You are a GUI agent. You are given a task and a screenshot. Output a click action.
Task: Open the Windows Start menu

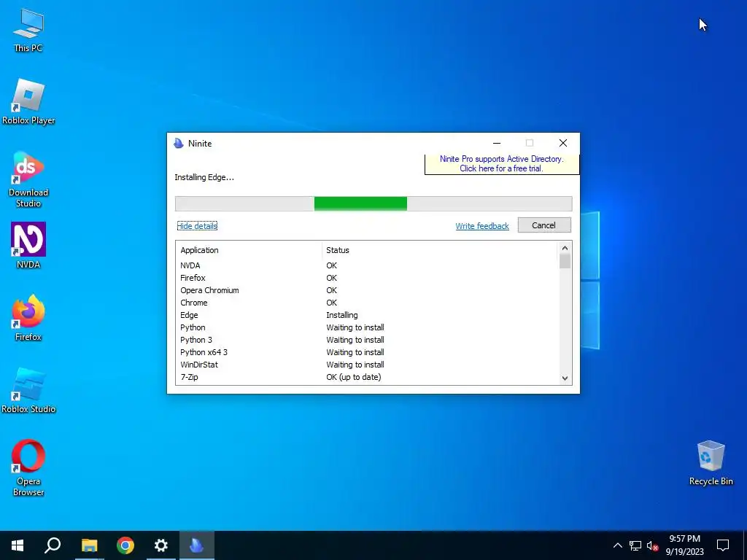coord(18,545)
